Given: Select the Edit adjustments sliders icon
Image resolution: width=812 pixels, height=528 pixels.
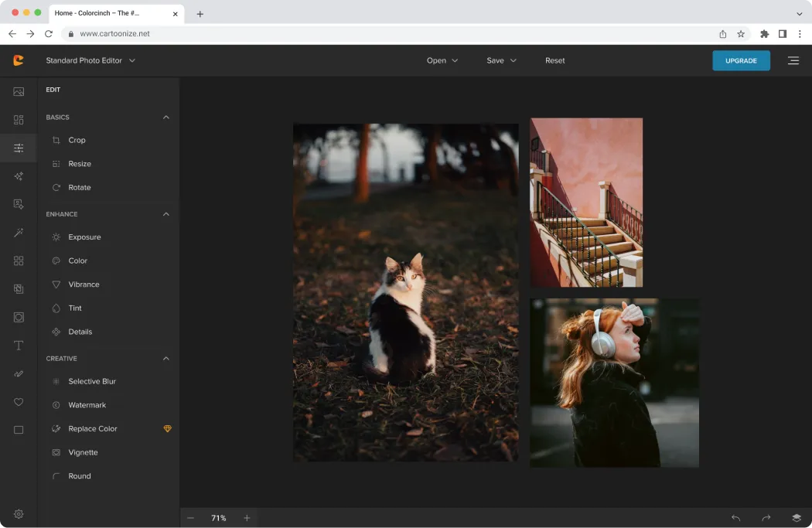Looking at the screenshot, I should [19, 148].
